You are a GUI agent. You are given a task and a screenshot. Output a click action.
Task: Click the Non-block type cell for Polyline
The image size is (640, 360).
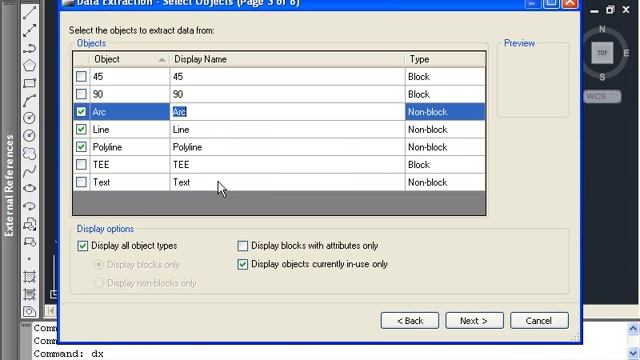pos(445,147)
